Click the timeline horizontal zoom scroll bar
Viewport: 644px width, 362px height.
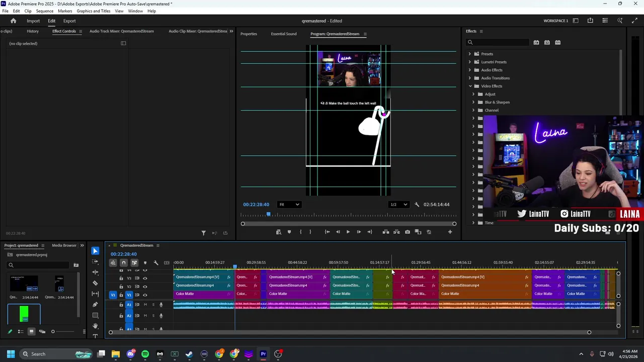350,332
